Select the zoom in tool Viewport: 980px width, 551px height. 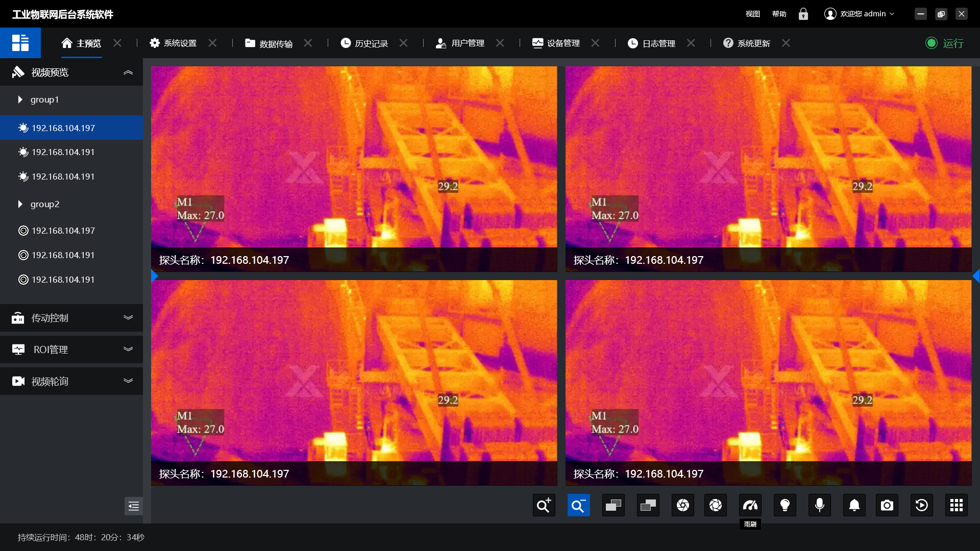point(544,505)
